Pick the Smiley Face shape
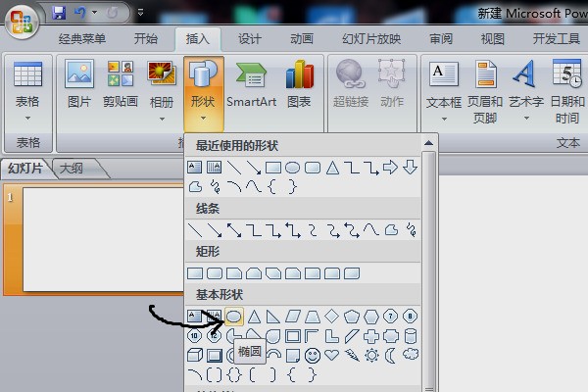The width and height of the screenshot is (588, 392). click(x=313, y=355)
